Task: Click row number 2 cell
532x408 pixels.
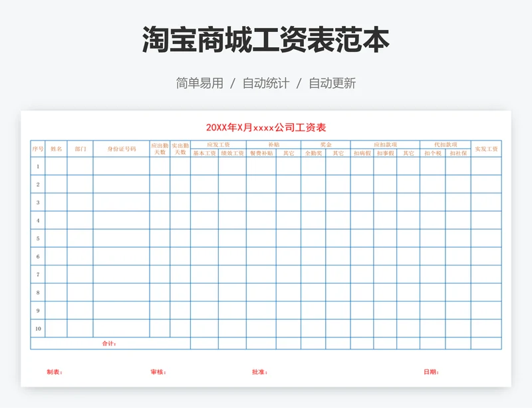Action: pos(38,184)
